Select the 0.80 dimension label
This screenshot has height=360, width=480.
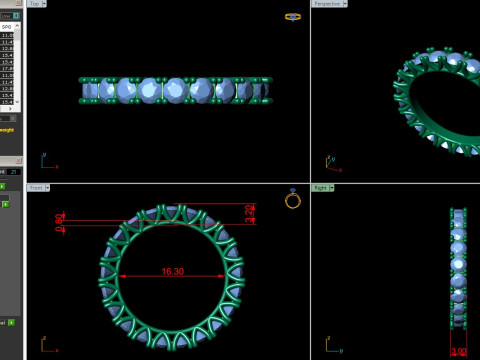coord(59,222)
